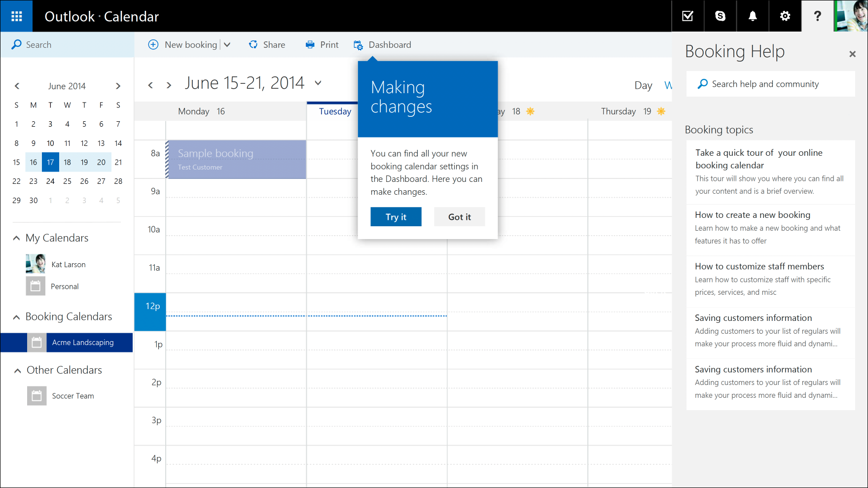
Task: Select June 10 in mini calendar
Action: (x=50, y=143)
